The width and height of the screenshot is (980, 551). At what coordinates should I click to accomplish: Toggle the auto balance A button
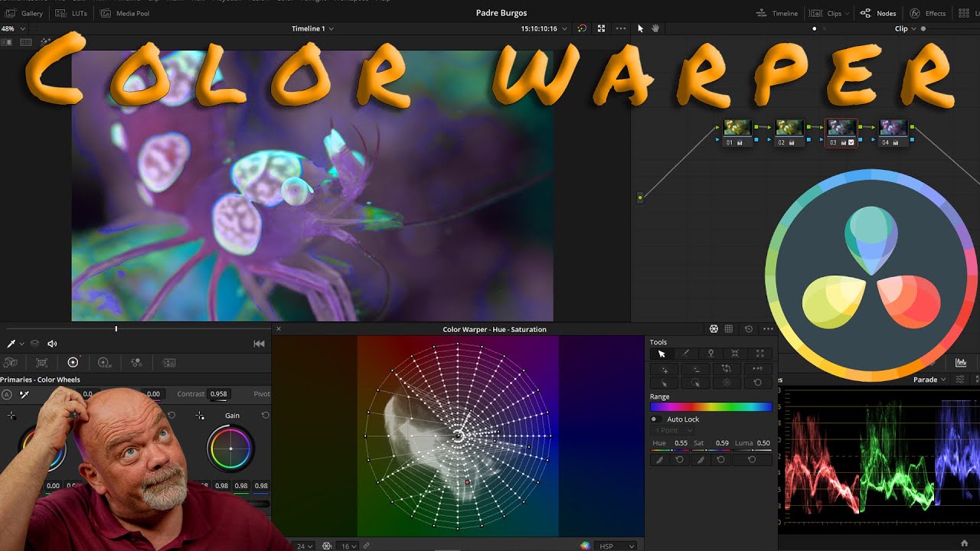point(7,395)
